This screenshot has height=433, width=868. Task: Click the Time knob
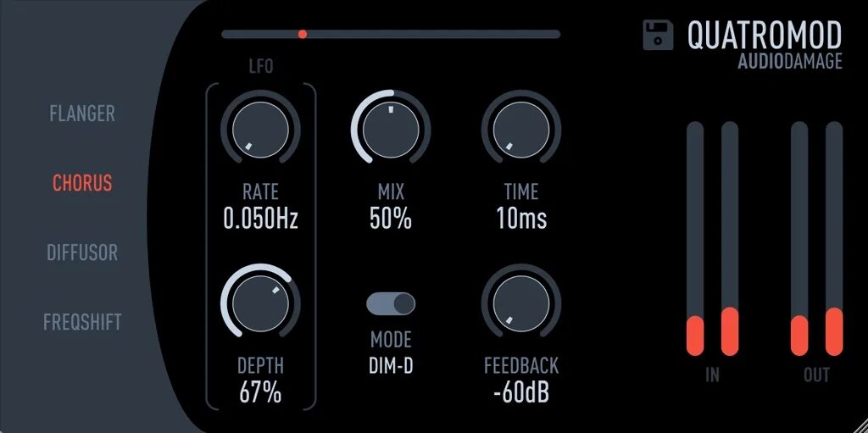(521, 130)
